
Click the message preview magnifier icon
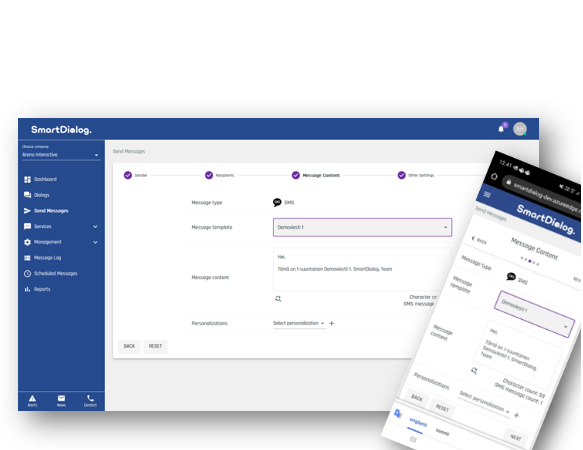[278, 299]
